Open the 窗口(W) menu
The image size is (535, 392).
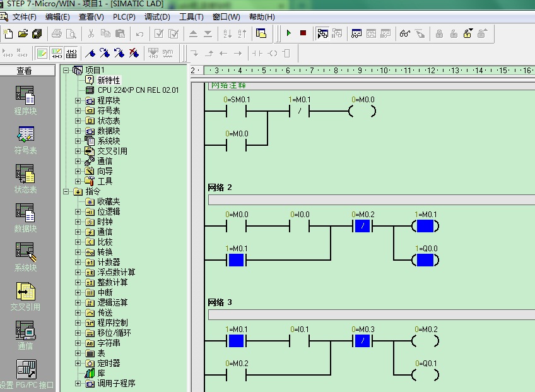click(226, 17)
